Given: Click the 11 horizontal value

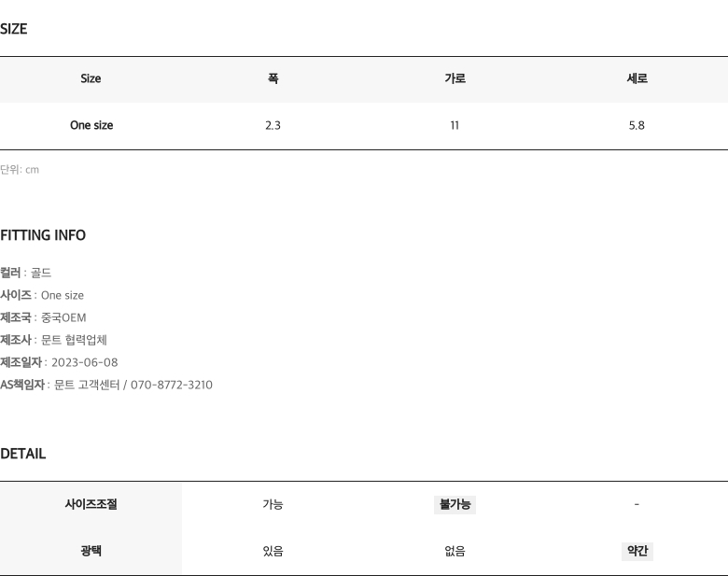Looking at the screenshot, I should click(x=455, y=125).
